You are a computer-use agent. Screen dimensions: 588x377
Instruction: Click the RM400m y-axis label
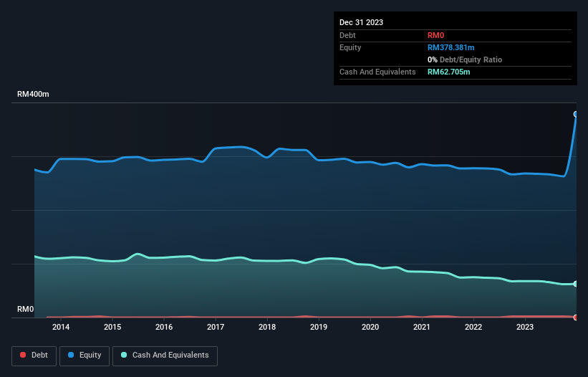coord(33,94)
